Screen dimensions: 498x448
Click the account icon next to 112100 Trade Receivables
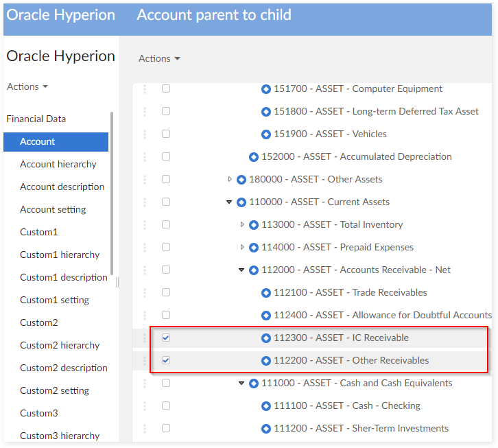[x=266, y=293]
